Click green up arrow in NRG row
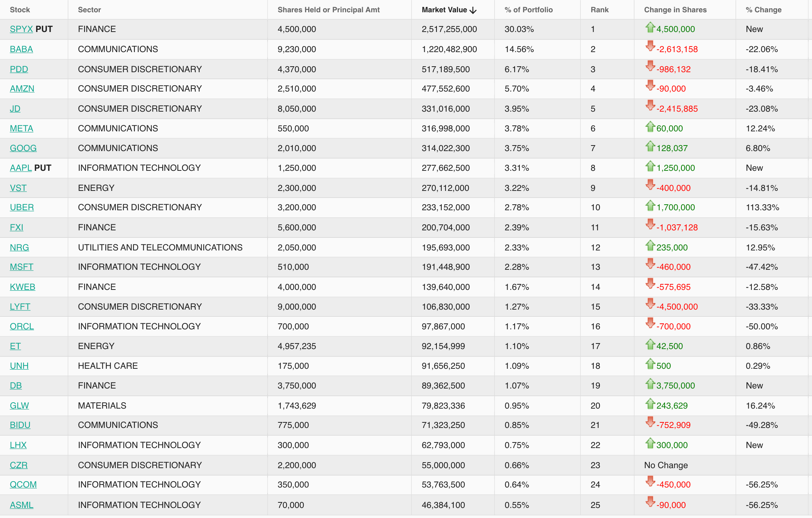The width and height of the screenshot is (812, 518). pos(650,246)
